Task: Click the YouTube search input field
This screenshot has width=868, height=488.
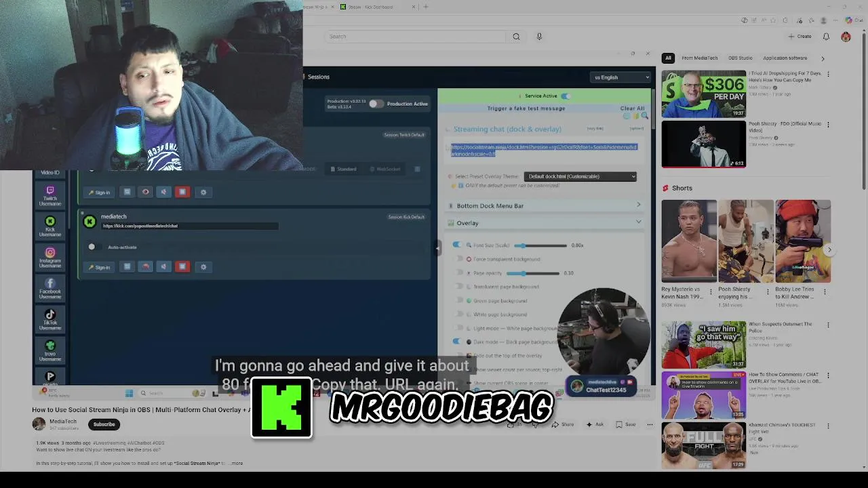Action: [415, 37]
